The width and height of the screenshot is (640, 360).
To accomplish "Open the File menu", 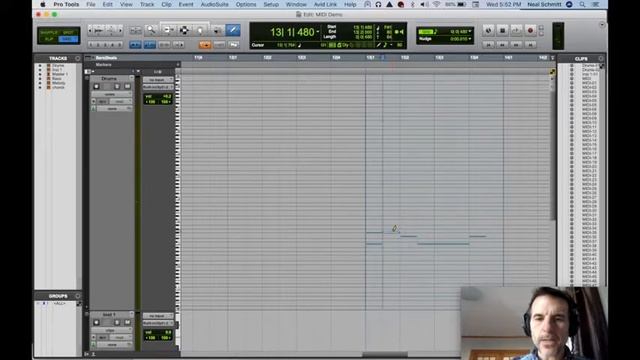I will click(91, 4).
